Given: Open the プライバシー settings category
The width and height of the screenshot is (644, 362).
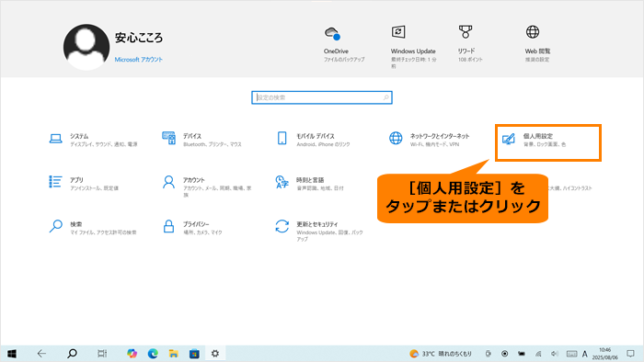Looking at the screenshot, I should coord(192,228).
